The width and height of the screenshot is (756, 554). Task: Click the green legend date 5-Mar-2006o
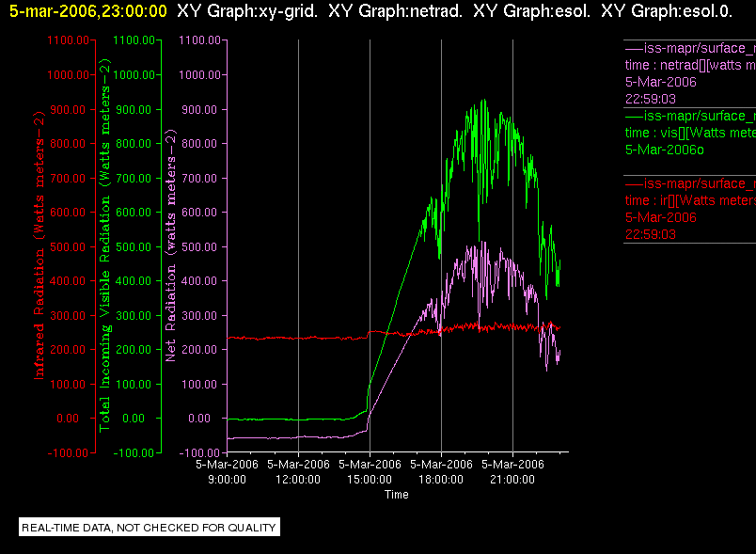click(665, 150)
